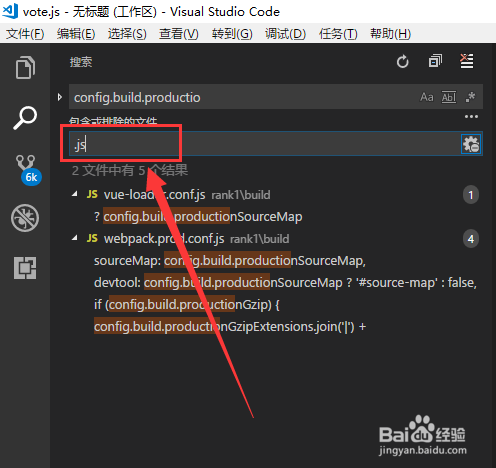Open the 选择(S) menu
The height and width of the screenshot is (468, 496).
coord(127,34)
